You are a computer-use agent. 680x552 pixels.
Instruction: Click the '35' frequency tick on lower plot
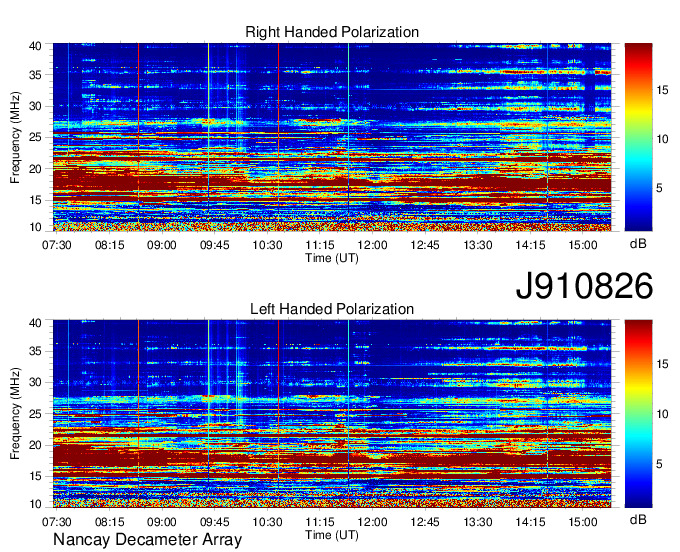point(35,351)
